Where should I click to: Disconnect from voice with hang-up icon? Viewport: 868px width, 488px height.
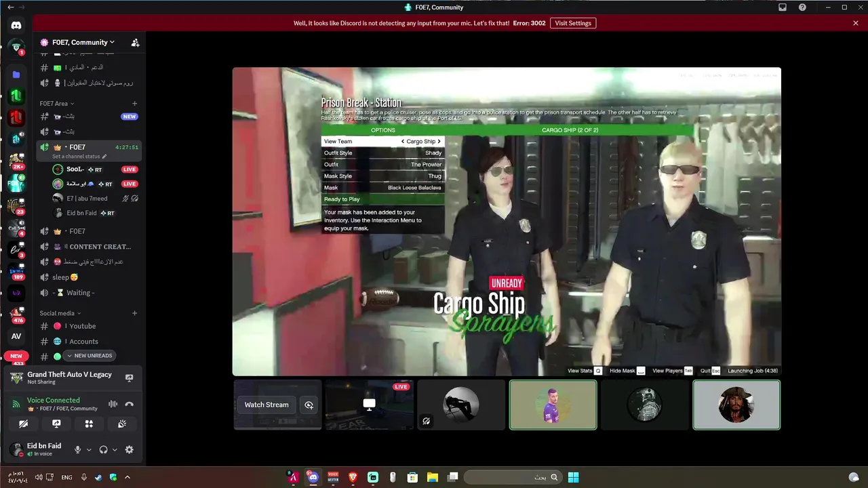click(129, 404)
